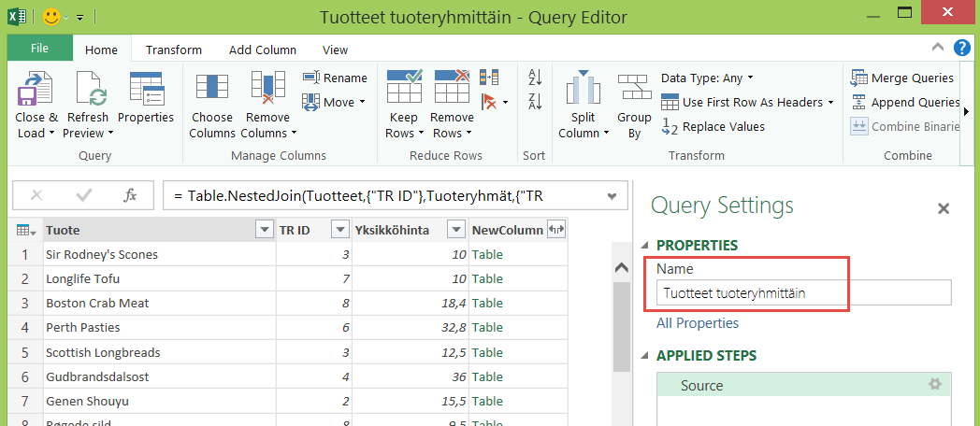Open the Tuote column filter dropdown
Screen dimensions: 980x426
point(263,230)
